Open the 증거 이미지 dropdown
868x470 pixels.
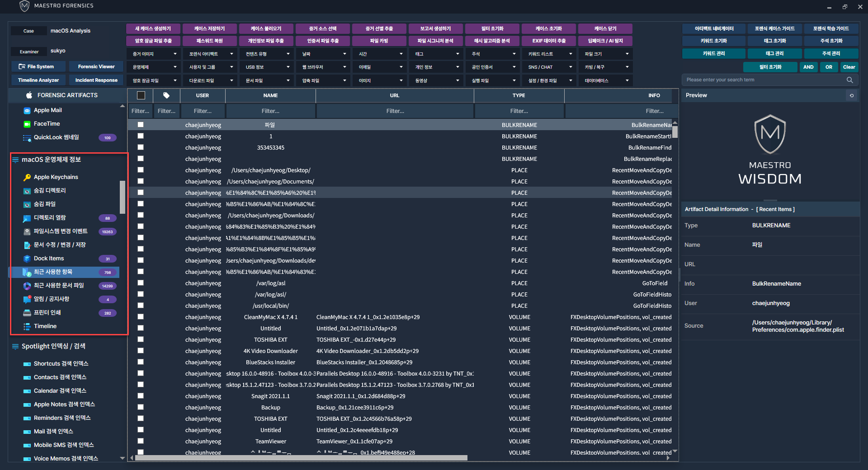tap(154, 54)
